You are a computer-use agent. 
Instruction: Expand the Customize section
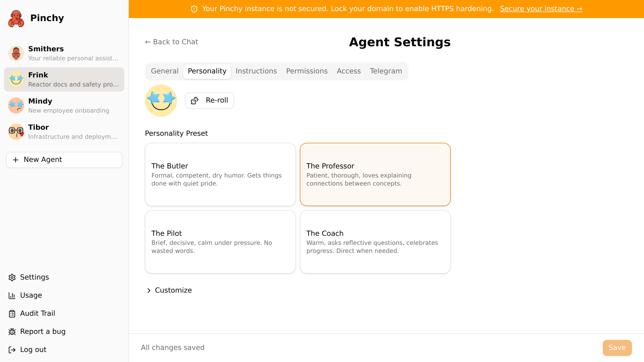pos(169,290)
